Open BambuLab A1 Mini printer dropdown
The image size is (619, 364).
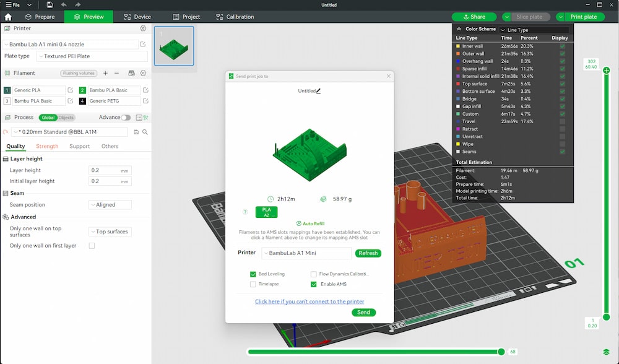pos(306,253)
